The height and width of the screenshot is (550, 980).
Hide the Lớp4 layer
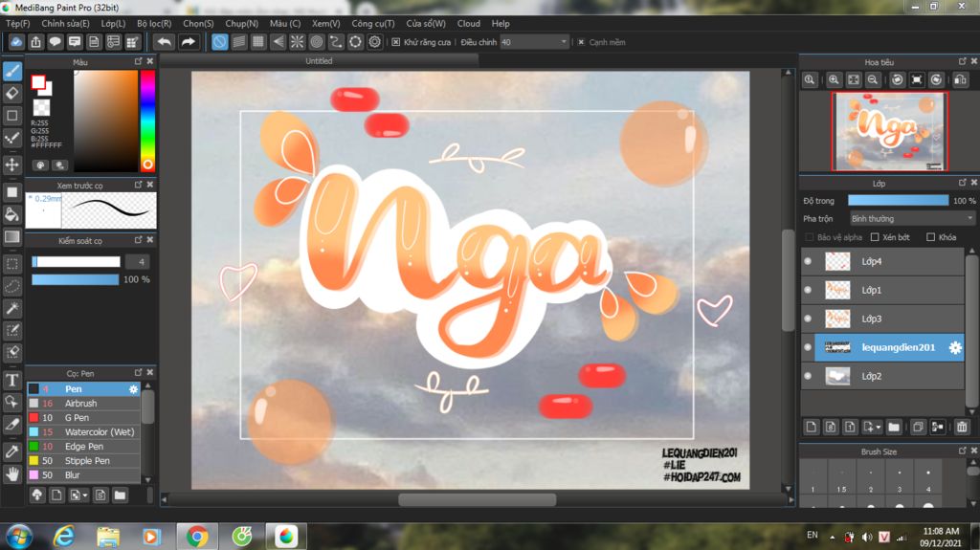[808, 261]
